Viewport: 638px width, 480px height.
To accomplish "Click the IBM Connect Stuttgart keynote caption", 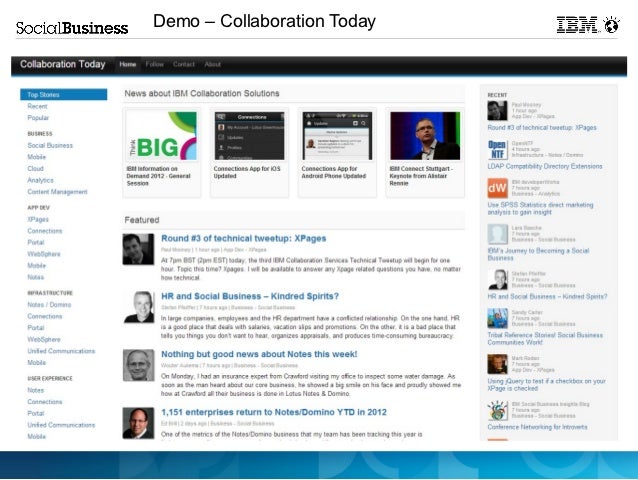I will coord(421,176).
